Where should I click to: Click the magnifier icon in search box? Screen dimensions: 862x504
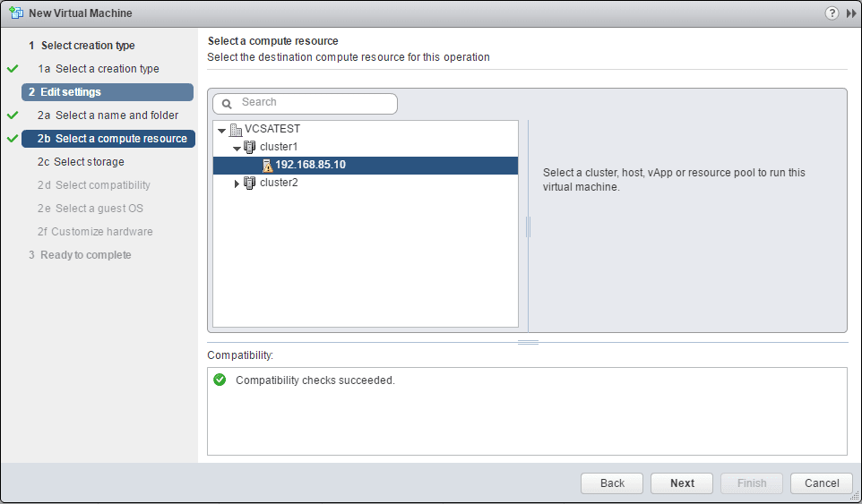coord(228,104)
